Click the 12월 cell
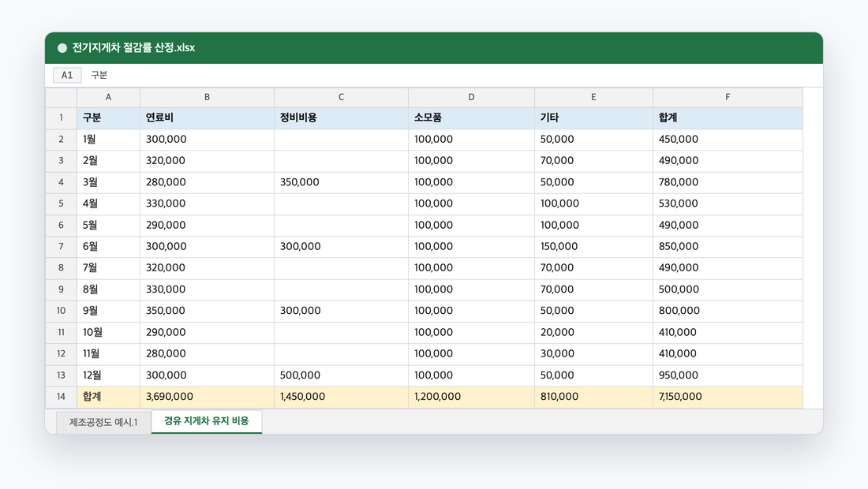Screen dimensions: 868x489 pos(109,375)
